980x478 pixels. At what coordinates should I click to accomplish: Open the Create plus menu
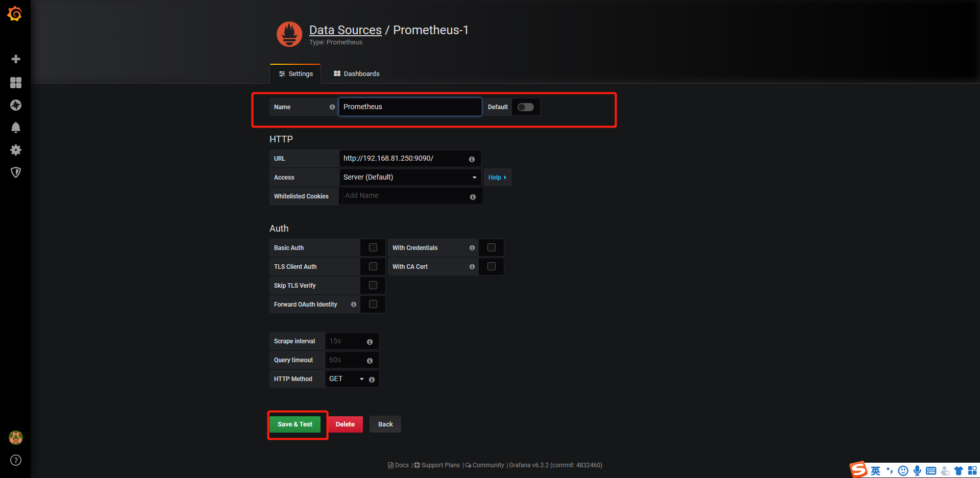coord(16,59)
